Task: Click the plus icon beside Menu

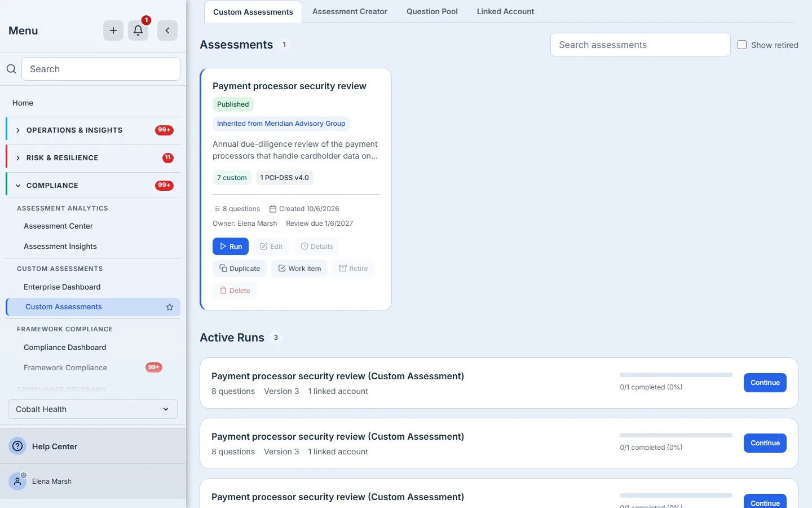Action: point(113,30)
